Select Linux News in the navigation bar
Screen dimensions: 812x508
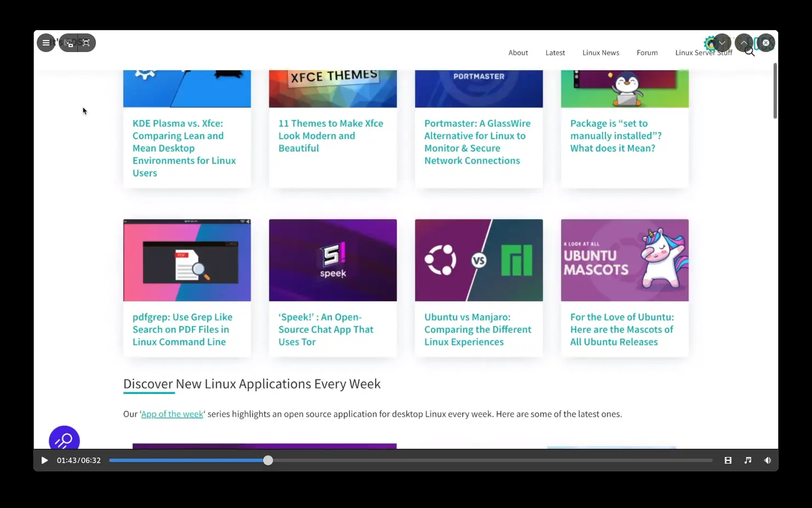pos(600,53)
